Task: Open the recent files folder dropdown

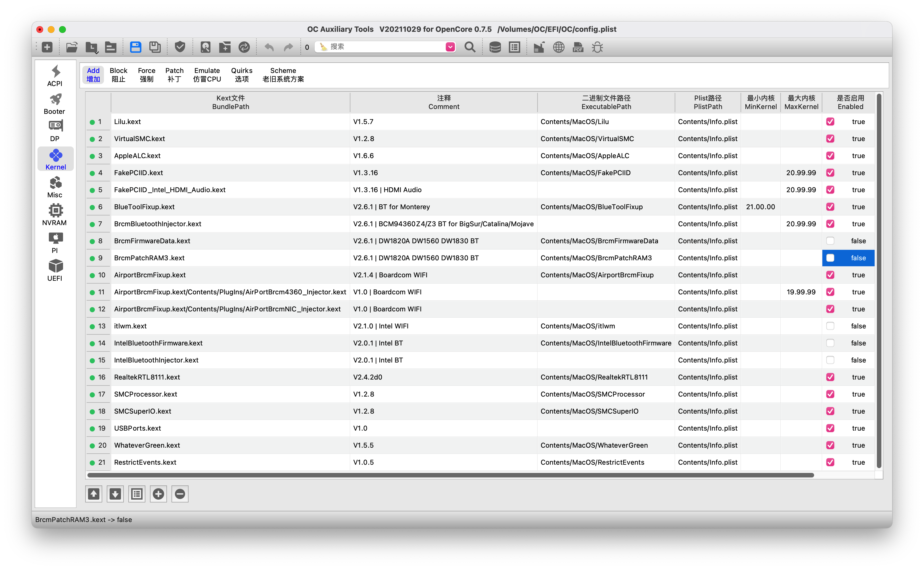Action: pos(92,47)
